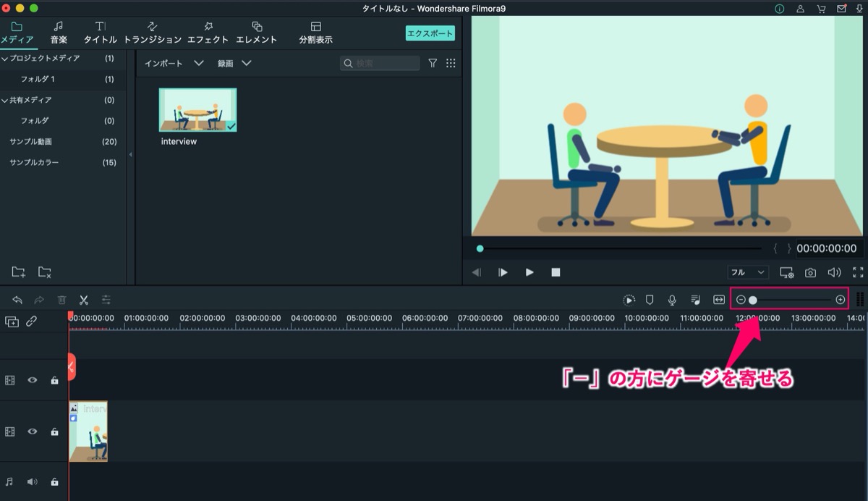The height and width of the screenshot is (501, 868).
Task: Collapse the プロジェクトメディア tree section
Action: pyautogui.click(x=4, y=58)
